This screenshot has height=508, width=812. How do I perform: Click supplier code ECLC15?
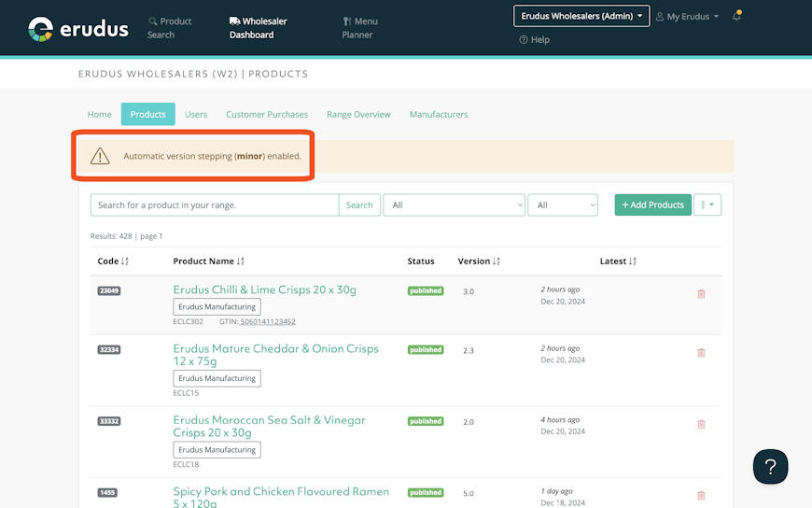[186, 393]
